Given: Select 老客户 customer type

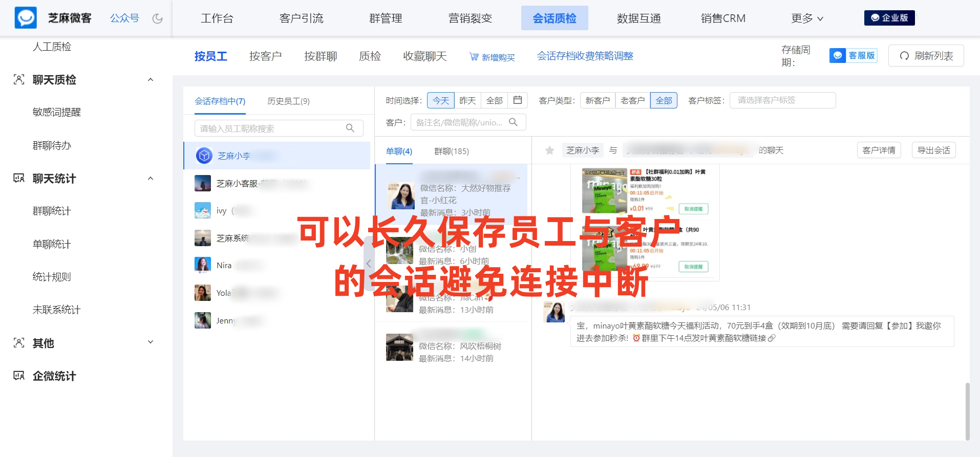Looking at the screenshot, I should click(x=632, y=100).
